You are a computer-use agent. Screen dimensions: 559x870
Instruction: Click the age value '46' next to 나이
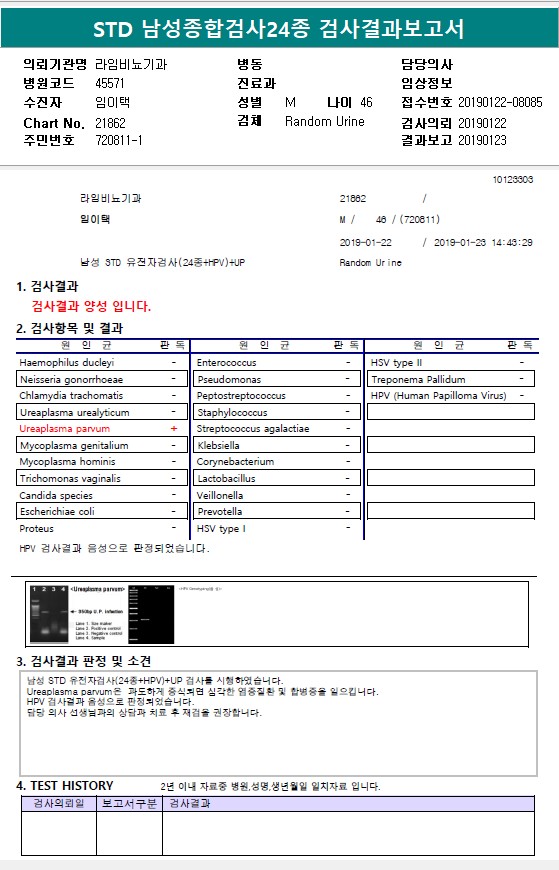(366, 102)
